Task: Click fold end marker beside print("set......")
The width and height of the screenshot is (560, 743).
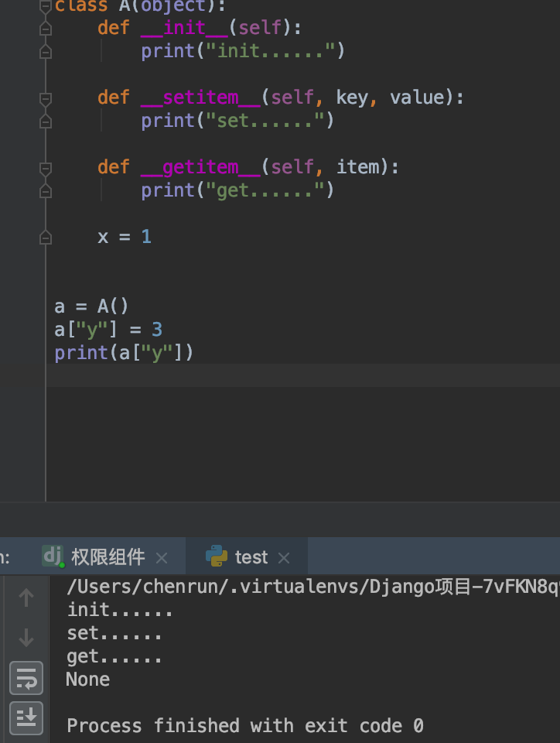Action: click(x=46, y=121)
